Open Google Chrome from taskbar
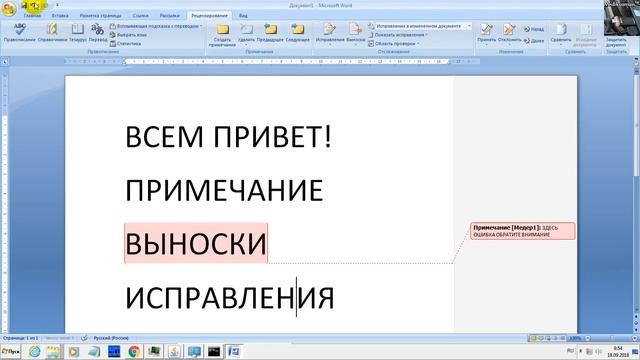640x360 pixels. click(134, 351)
